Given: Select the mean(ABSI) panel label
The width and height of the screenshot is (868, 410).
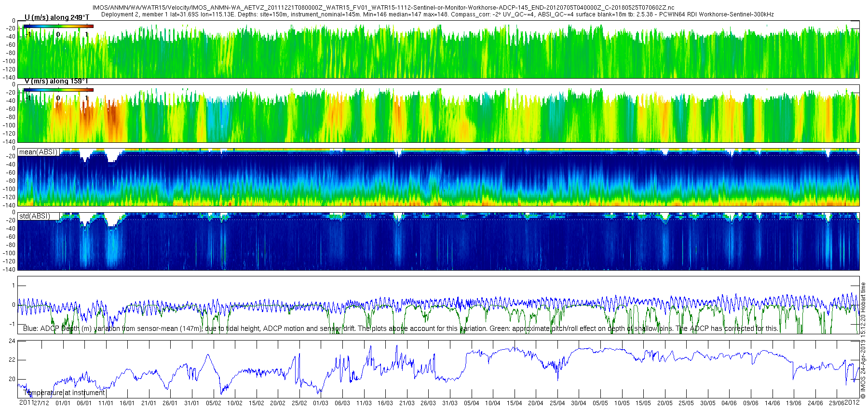Looking at the screenshot, I should (38, 152).
